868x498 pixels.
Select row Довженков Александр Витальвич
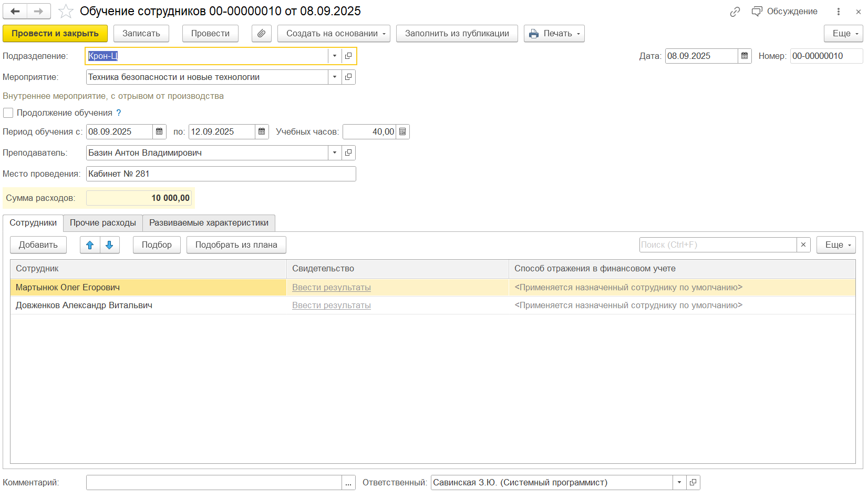tap(148, 306)
